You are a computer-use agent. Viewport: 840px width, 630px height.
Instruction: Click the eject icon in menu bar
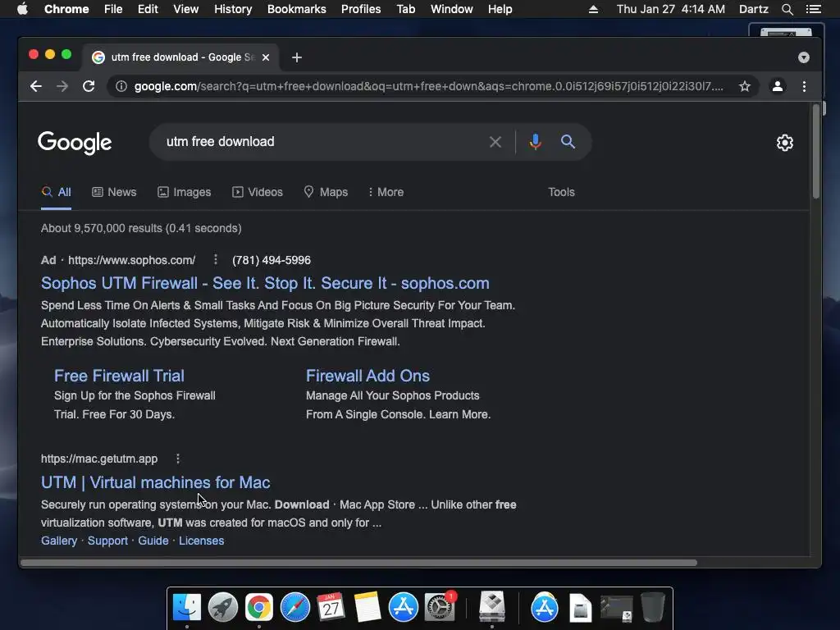(x=593, y=9)
